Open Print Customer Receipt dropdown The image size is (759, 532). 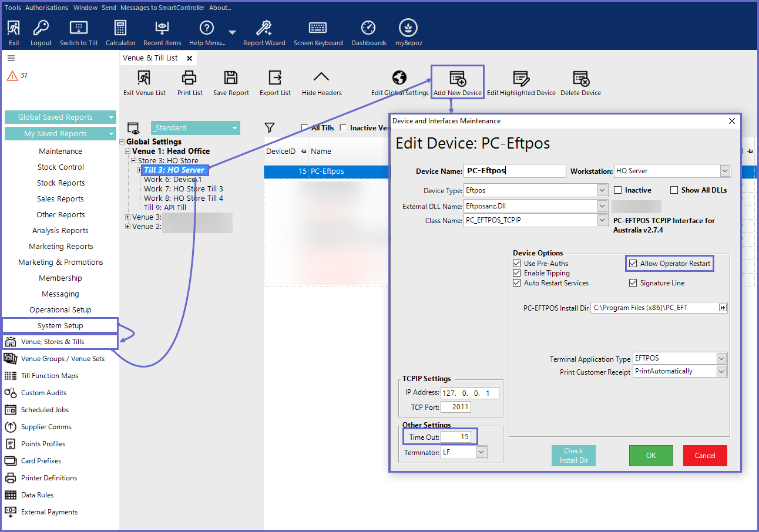(x=721, y=371)
